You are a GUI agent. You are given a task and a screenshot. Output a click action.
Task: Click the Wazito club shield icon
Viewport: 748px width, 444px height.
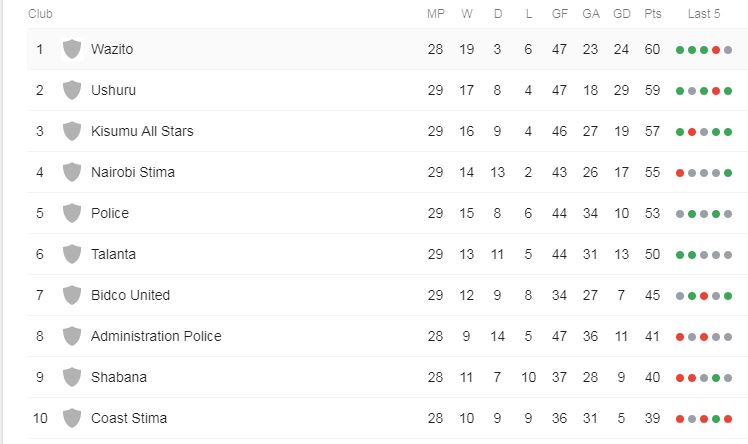72,49
